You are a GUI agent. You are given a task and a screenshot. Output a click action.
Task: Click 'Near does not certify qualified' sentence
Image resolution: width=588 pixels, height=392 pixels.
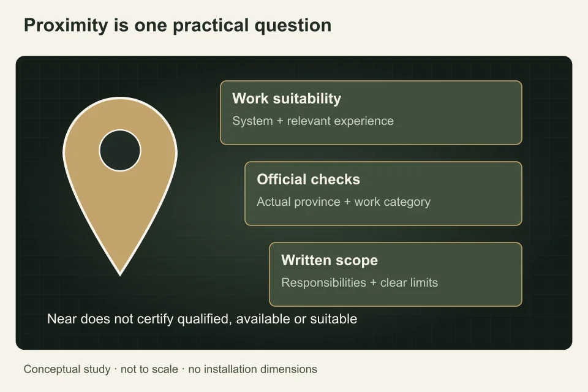point(202,319)
